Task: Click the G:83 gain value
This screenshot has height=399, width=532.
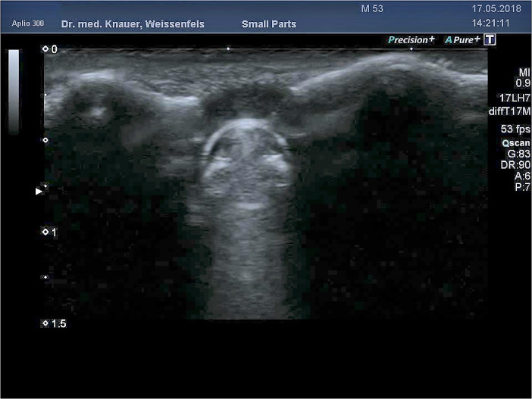Action: pos(519,154)
